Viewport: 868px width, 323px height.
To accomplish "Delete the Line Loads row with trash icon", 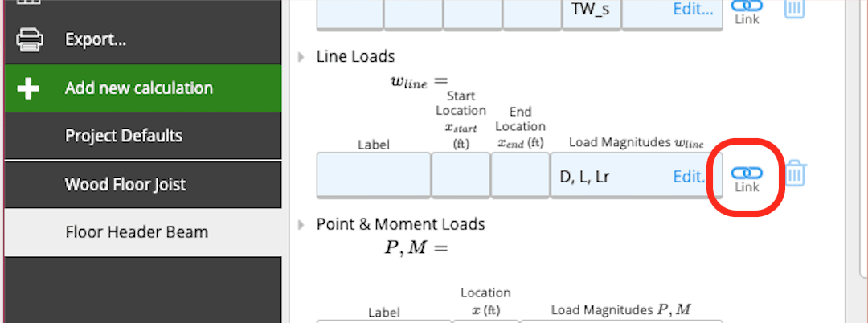I will [x=795, y=173].
